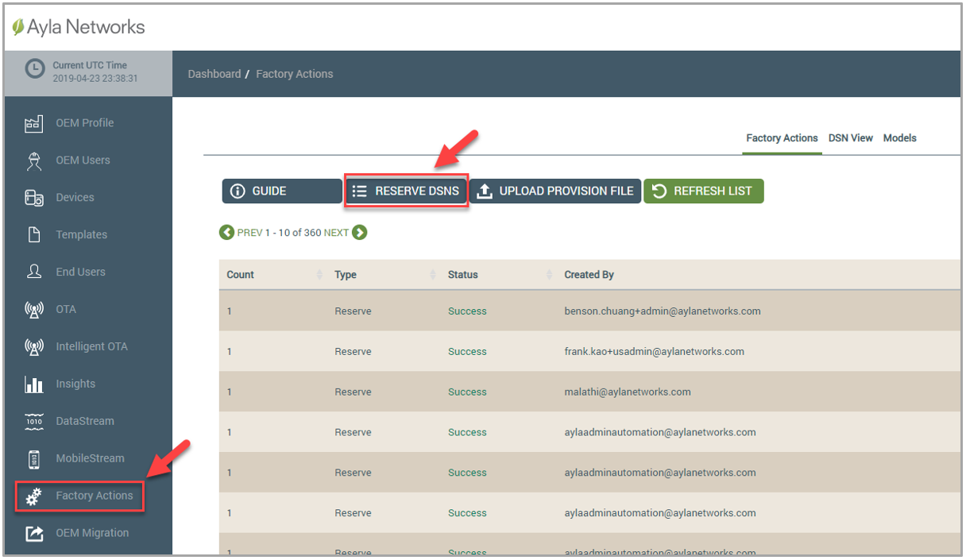
Task: Click the DataStream binary icon
Action: pyautogui.click(x=33, y=421)
